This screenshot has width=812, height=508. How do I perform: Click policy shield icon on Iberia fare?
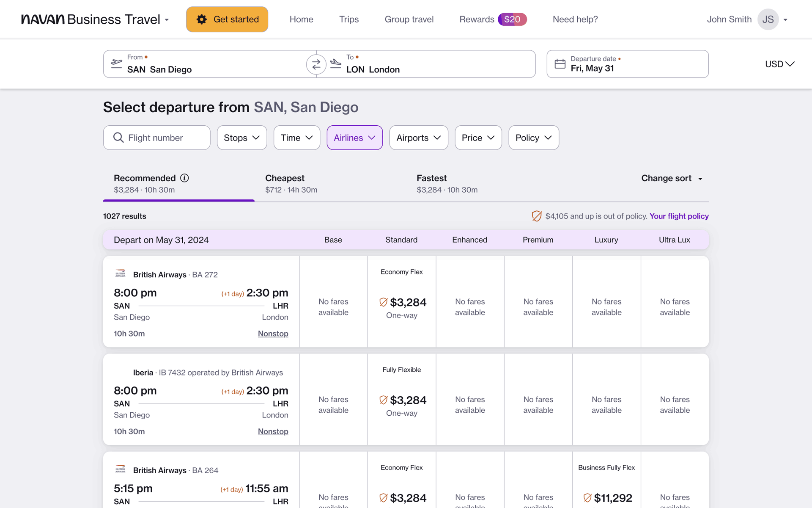click(x=383, y=400)
